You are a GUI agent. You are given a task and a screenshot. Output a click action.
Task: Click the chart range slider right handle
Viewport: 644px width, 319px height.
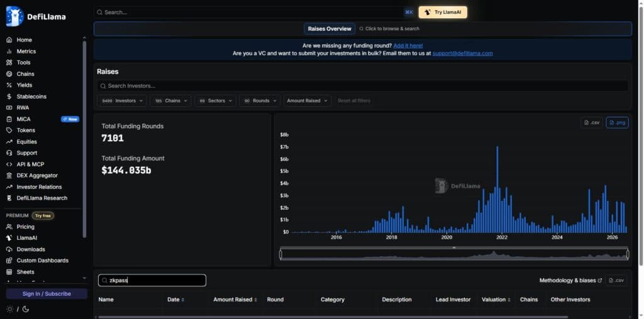tap(628, 254)
